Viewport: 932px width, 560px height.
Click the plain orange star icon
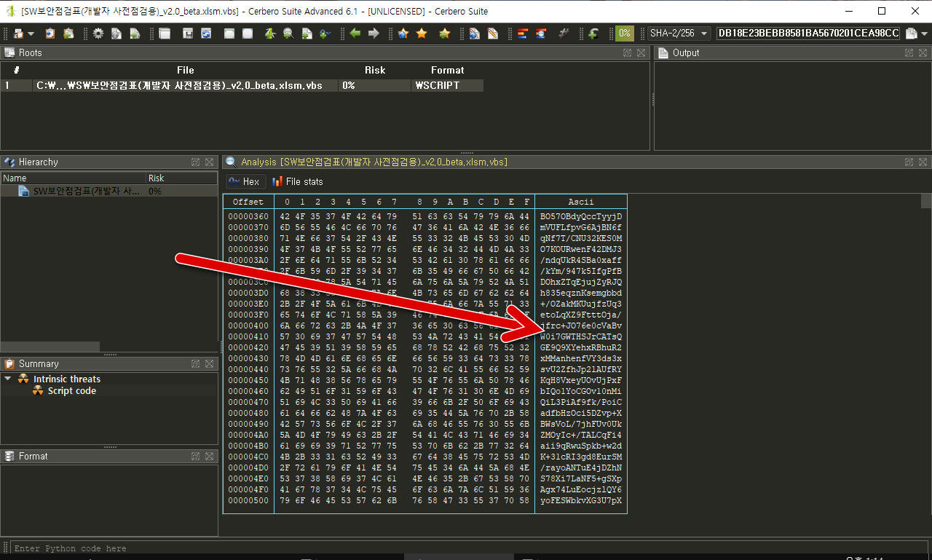click(421, 33)
